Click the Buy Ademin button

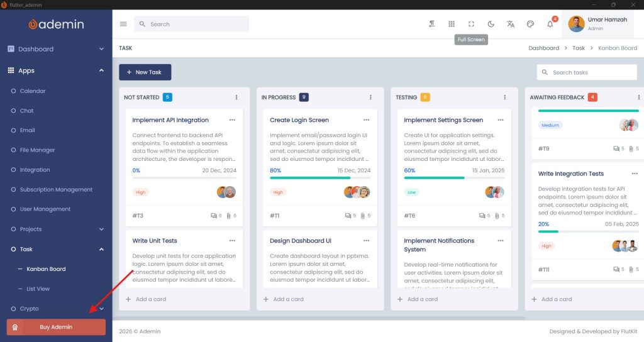pos(56,327)
